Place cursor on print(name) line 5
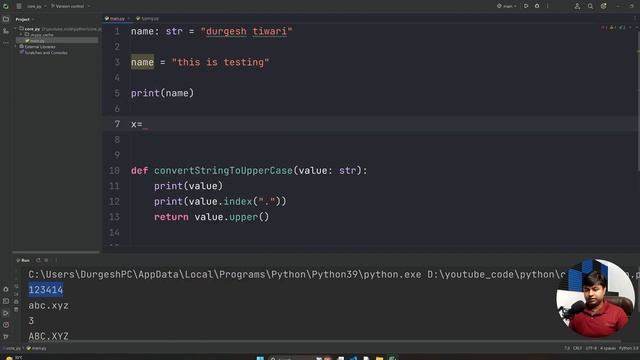 (x=162, y=93)
